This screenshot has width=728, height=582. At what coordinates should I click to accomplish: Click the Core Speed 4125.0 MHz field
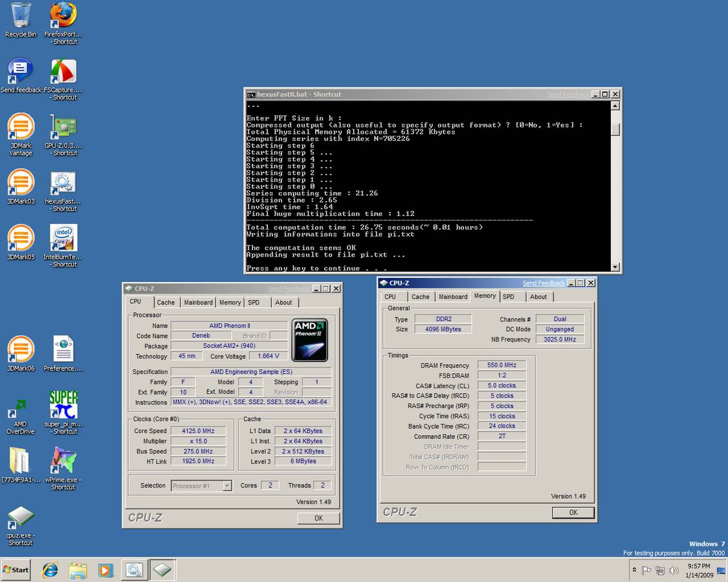tap(198, 431)
